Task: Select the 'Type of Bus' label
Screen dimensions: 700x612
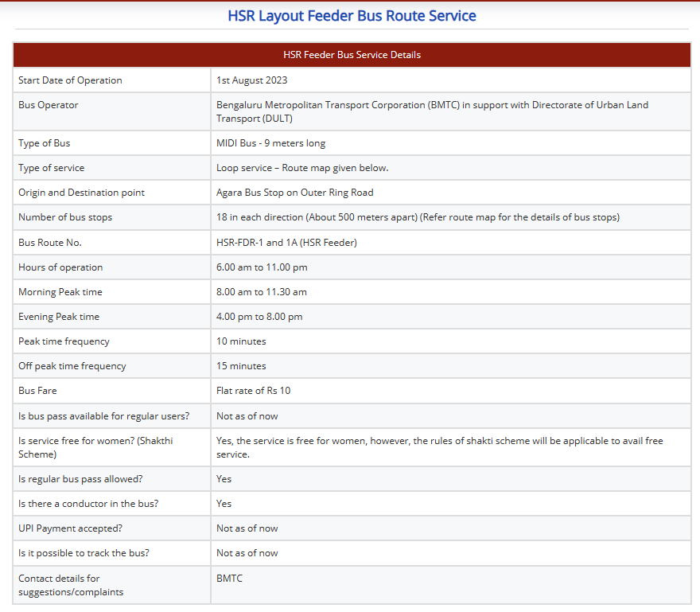Action: [x=45, y=143]
